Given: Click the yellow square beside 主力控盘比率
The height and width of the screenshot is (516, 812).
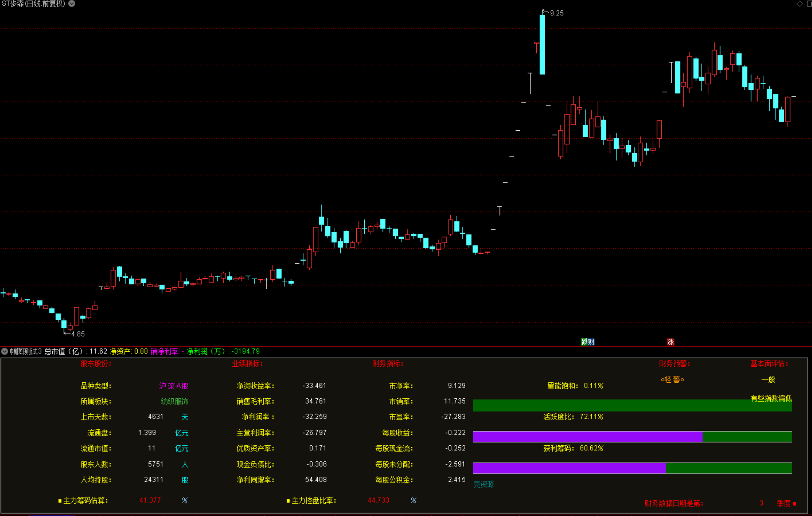Looking at the screenshot, I should 288,501.
